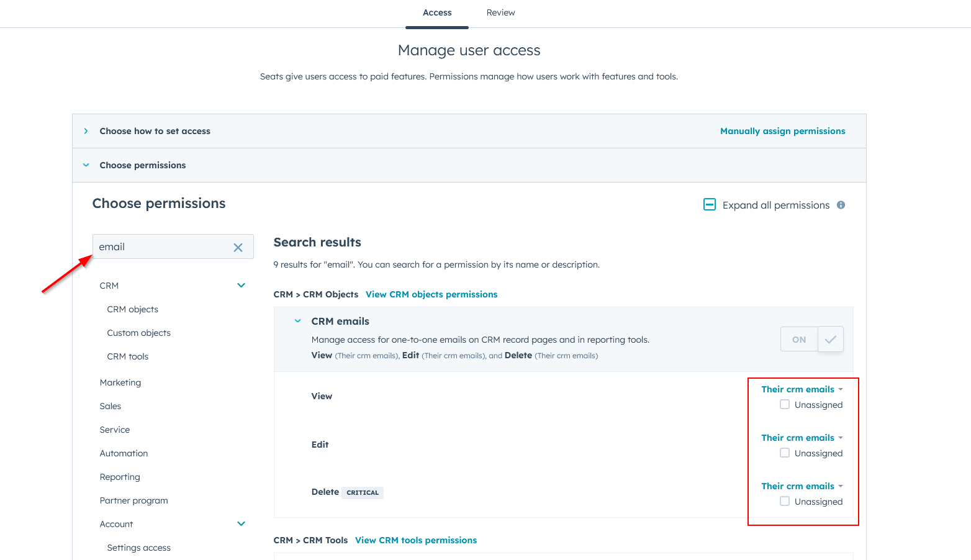
Task: Open View CRM objects permissions
Action: point(431,294)
